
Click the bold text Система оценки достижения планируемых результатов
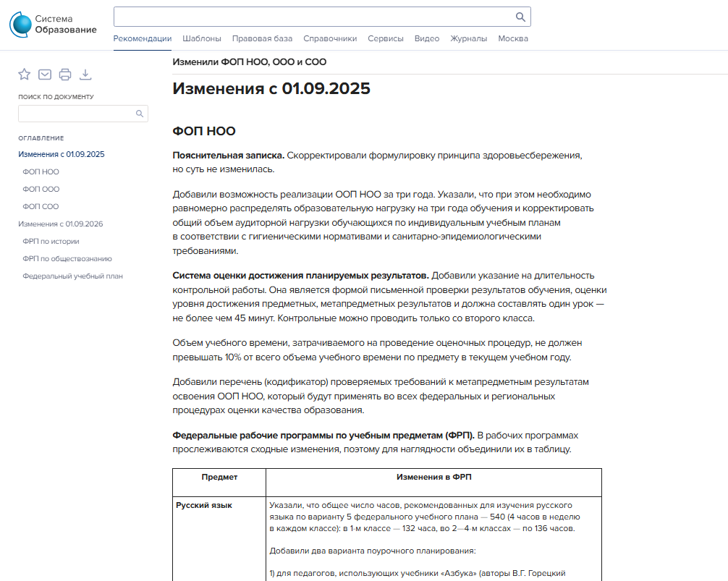[x=301, y=275]
